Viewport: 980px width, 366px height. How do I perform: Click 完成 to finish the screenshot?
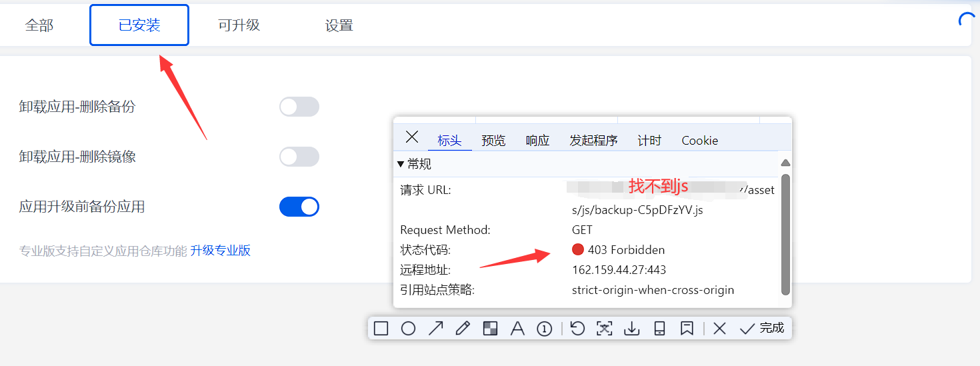(x=762, y=328)
